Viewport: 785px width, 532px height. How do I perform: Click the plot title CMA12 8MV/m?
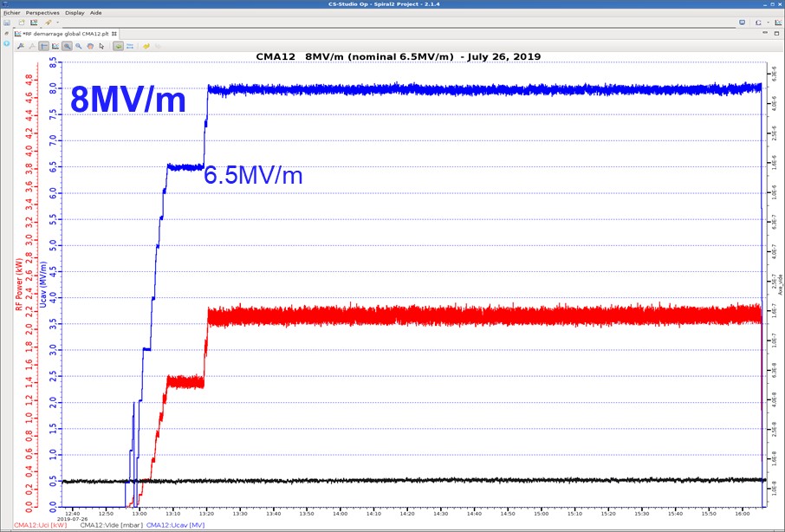398,56
